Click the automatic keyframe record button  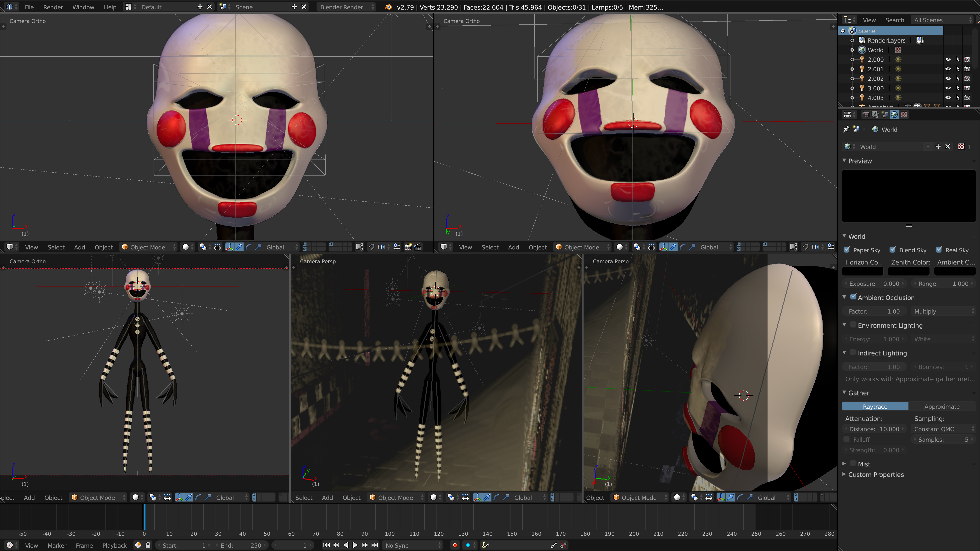(x=455, y=545)
